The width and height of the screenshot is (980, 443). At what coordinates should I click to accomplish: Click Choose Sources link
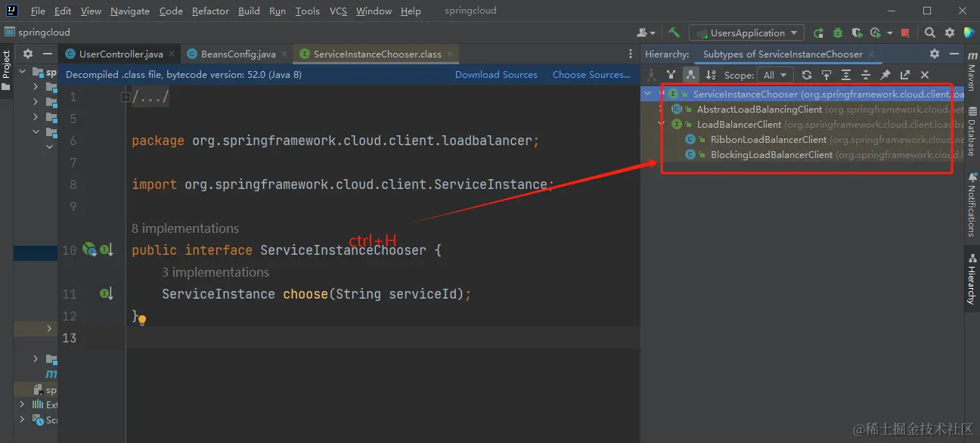[591, 75]
